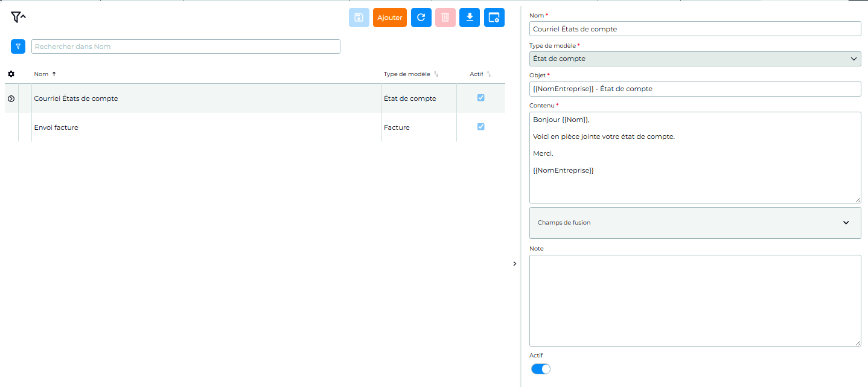Image resolution: width=868 pixels, height=387 pixels.
Task: Click the orange Ajouter button
Action: pyautogui.click(x=390, y=18)
